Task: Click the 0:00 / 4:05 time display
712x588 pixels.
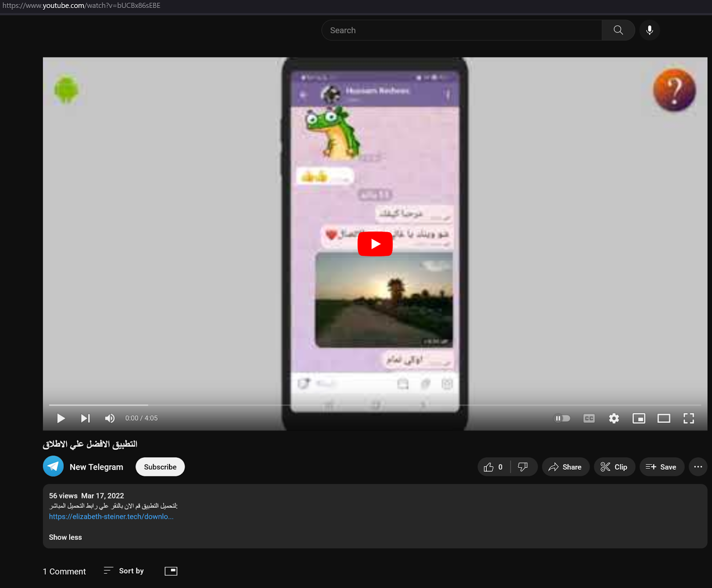Action: click(x=142, y=418)
